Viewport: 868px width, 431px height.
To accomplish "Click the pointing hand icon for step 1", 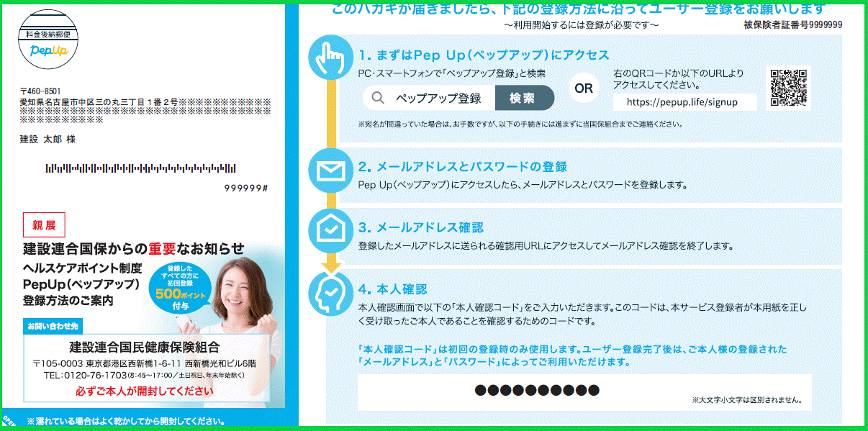I will [x=330, y=56].
